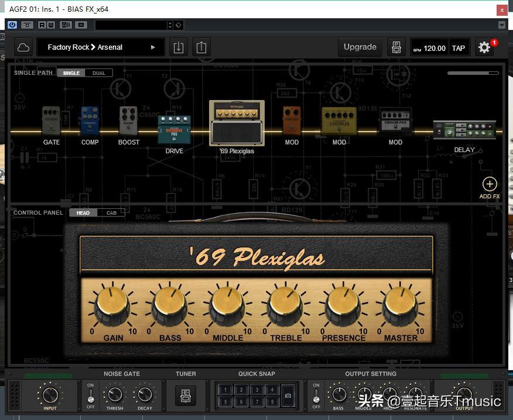This screenshot has width=513, height=420.
Task: Click the import preset icon
Action: pos(179,47)
